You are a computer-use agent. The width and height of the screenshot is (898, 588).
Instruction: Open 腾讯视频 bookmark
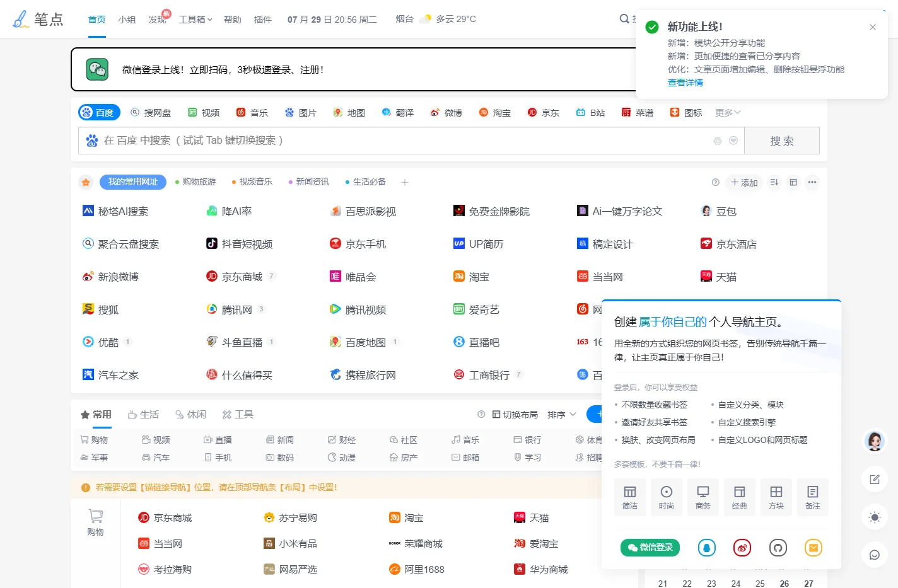358,309
